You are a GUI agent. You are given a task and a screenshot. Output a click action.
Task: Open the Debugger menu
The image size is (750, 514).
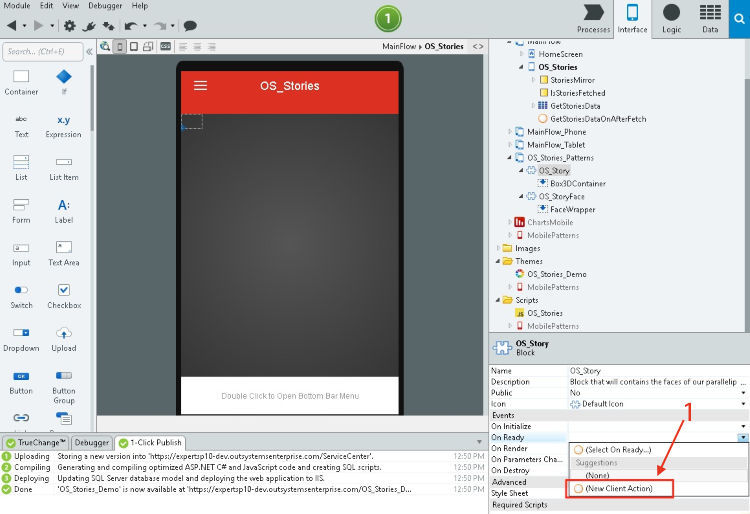[105, 6]
